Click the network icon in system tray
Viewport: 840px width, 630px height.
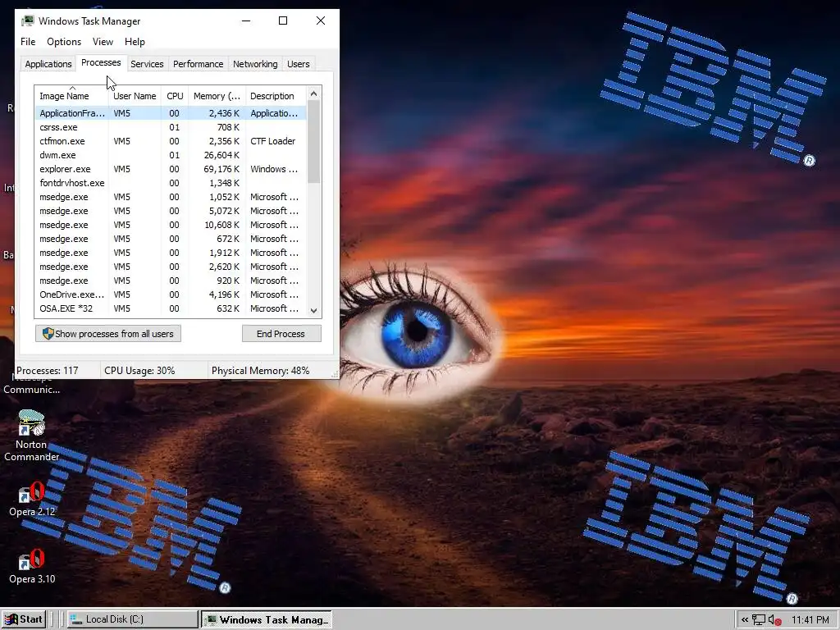pyautogui.click(x=759, y=620)
